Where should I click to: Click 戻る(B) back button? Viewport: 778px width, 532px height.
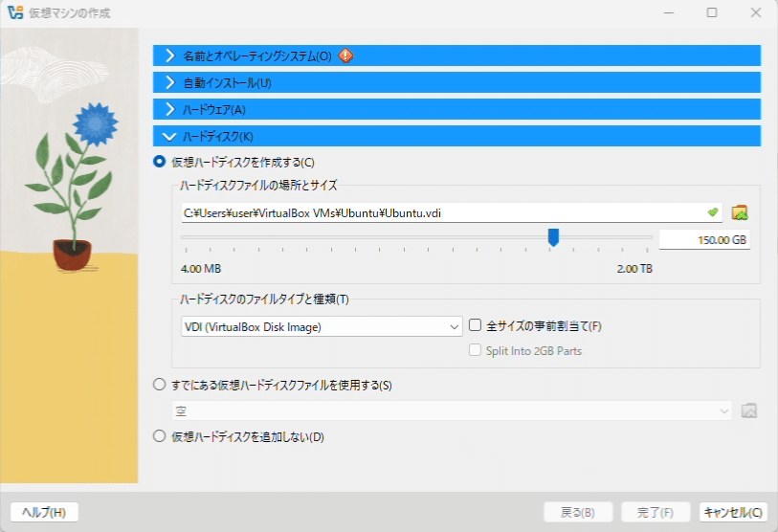[x=578, y=512]
